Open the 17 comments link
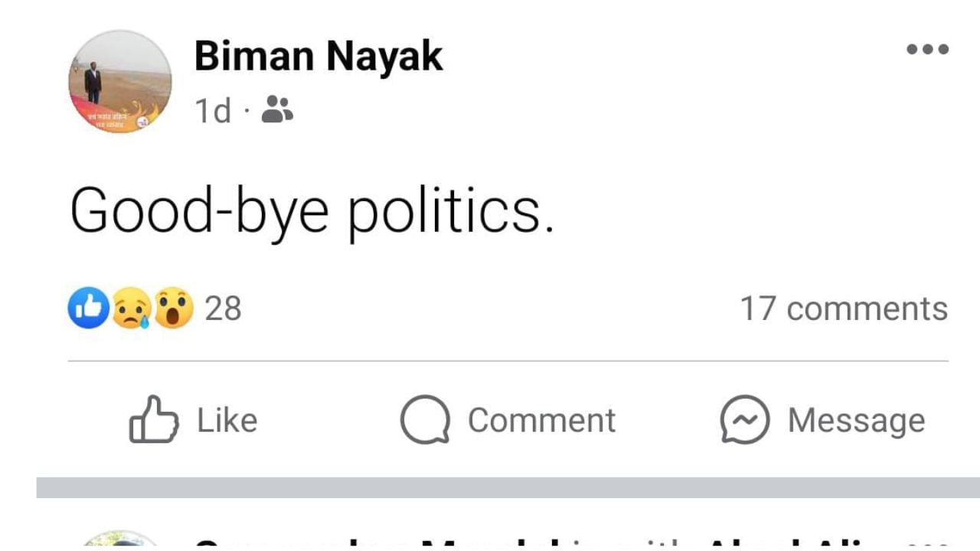This screenshot has width=980, height=551. click(x=844, y=308)
